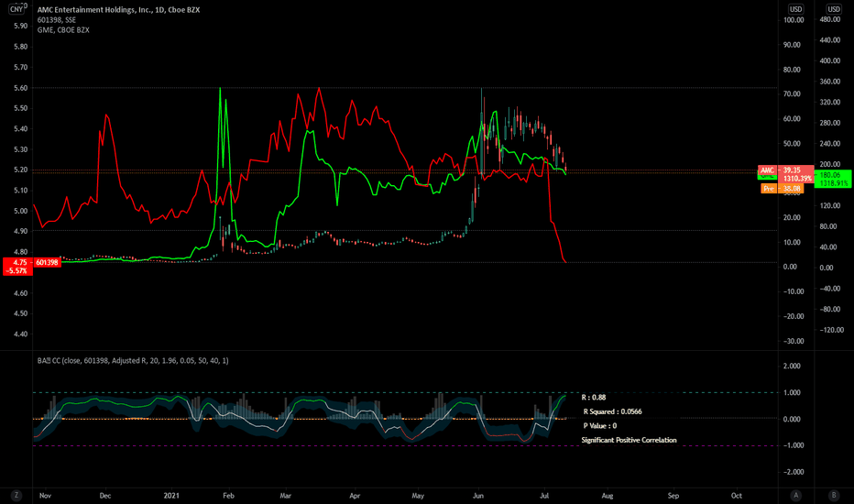Screen dimensions: 854x504
Task: Click the R : 0.88 readout
Action: click(x=594, y=397)
